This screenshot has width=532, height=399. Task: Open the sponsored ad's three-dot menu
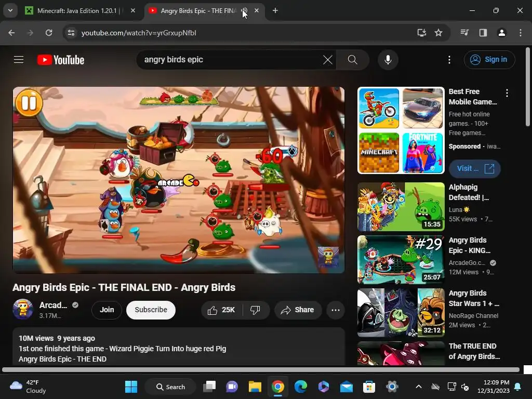(507, 93)
